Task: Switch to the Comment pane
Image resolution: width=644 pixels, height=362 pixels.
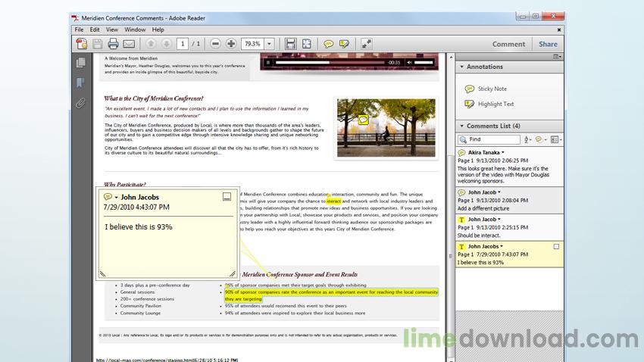Action: tap(508, 44)
